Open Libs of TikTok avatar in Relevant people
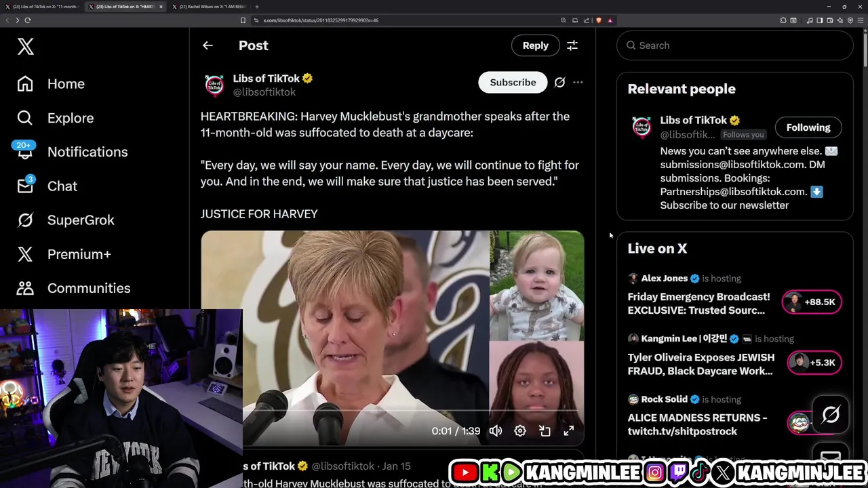The image size is (868, 488). coord(642,127)
